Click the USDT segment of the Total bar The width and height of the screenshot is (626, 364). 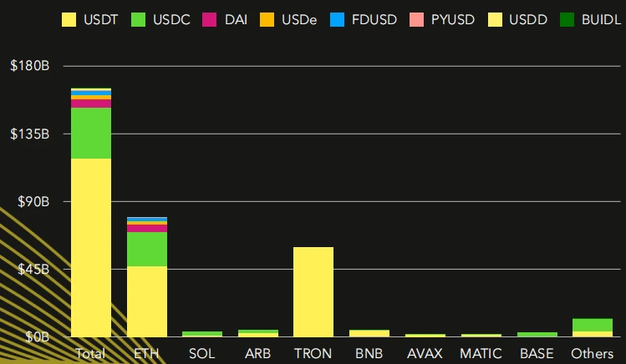tap(91, 247)
